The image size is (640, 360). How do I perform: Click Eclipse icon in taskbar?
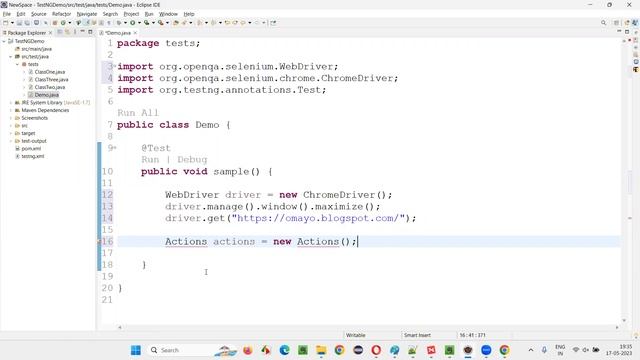[x=358, y=350]
